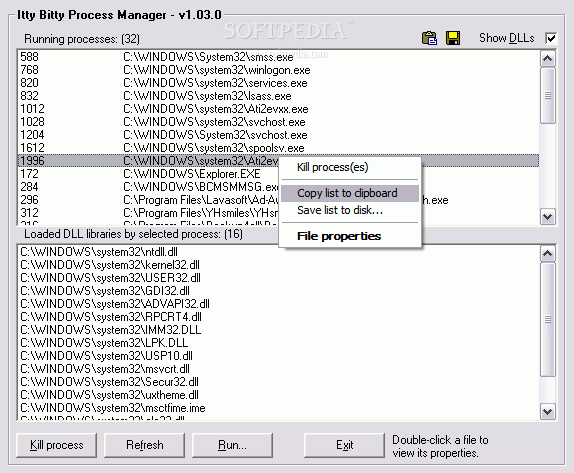Click the Refresh button
This screenshot has width=574, height=473.
pos(144,445)
